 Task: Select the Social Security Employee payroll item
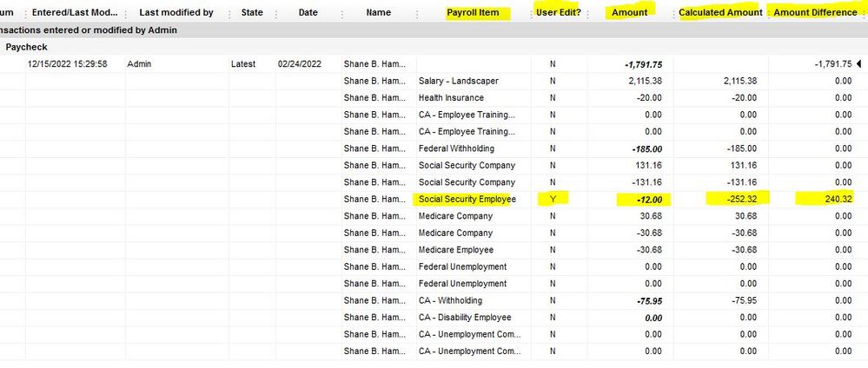467,200
